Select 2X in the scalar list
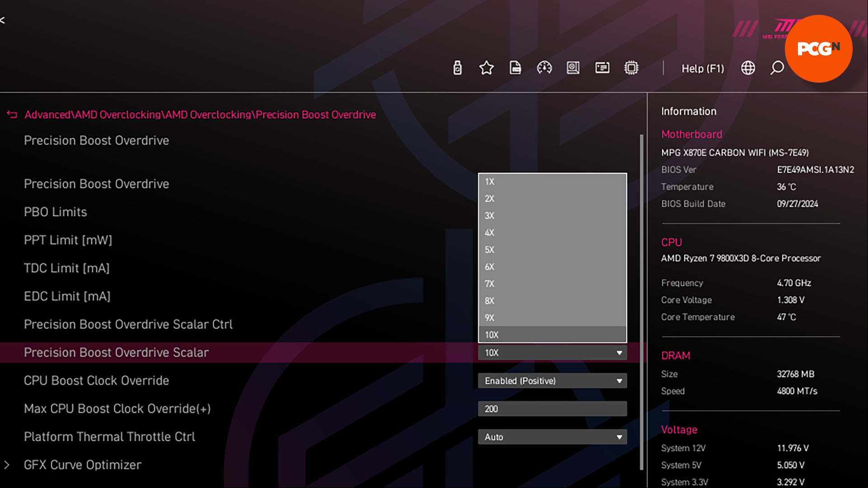Viewport: 868px width, 488px height. pyautogui.click(x=552, y=199)
